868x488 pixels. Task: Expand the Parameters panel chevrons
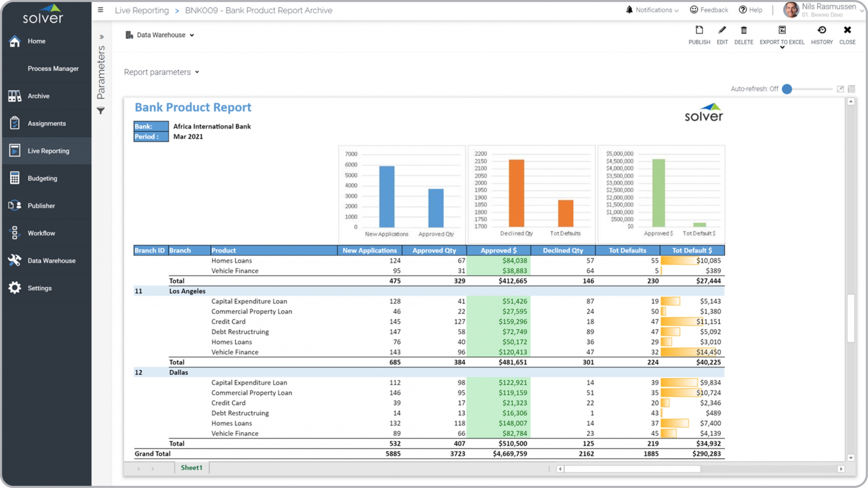click(101, 37)
